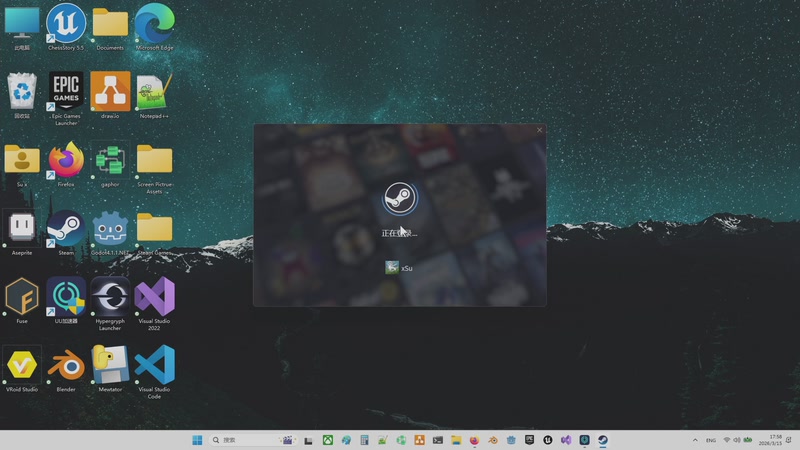800x450 pixels.
Task: Open the gaphor application icon
Action: tap(110, 164)
